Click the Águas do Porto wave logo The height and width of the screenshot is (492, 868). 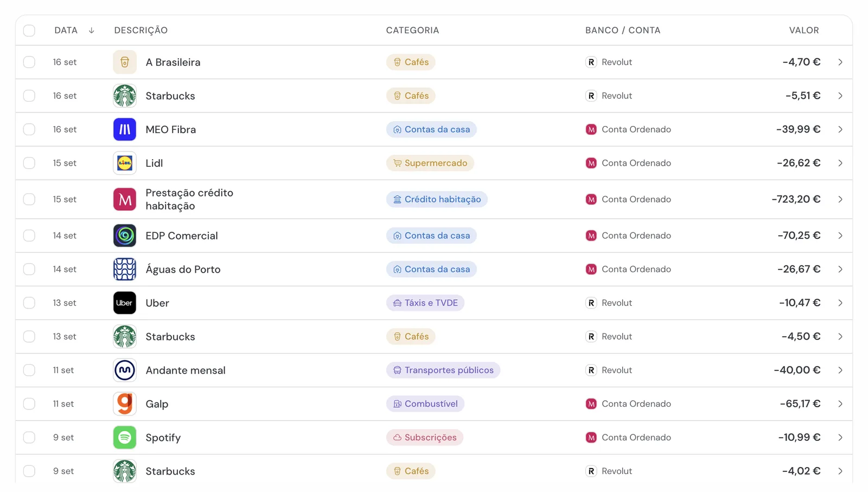tap(125, 269)
